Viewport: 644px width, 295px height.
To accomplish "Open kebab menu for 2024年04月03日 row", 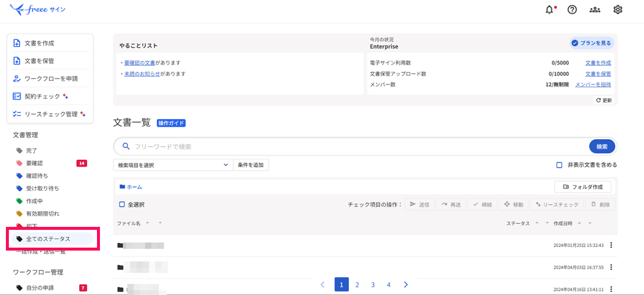I will tap(611, 267).
